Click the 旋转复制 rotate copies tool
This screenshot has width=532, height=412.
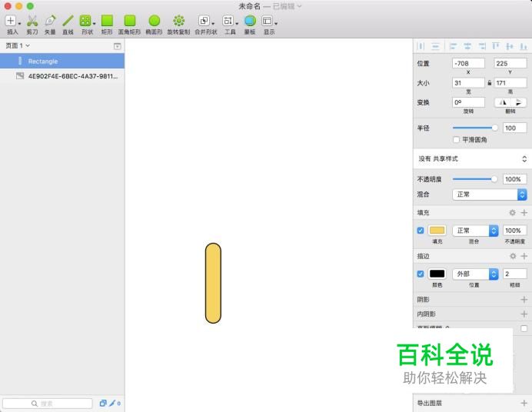coord(178,25)
